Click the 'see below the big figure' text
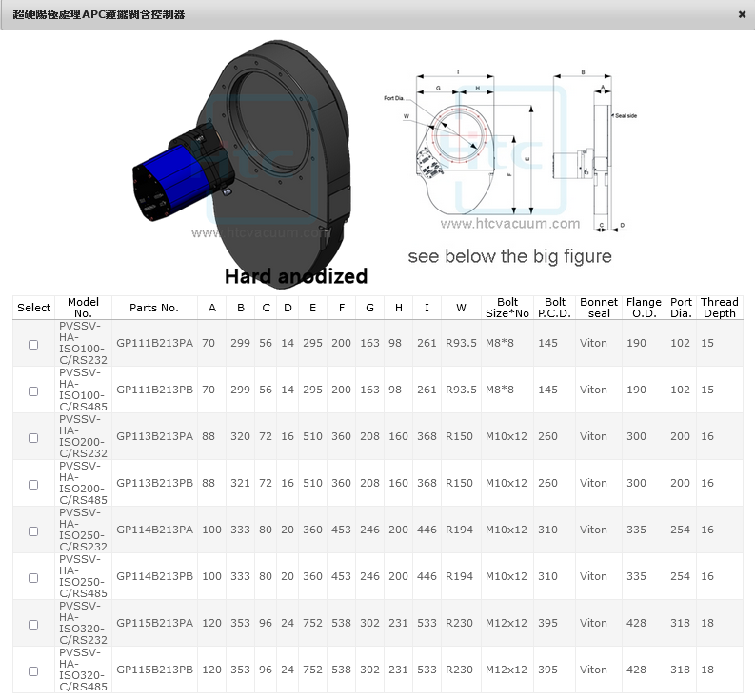The width and height of the screenshot is (755, 700). tap(509, 257)
